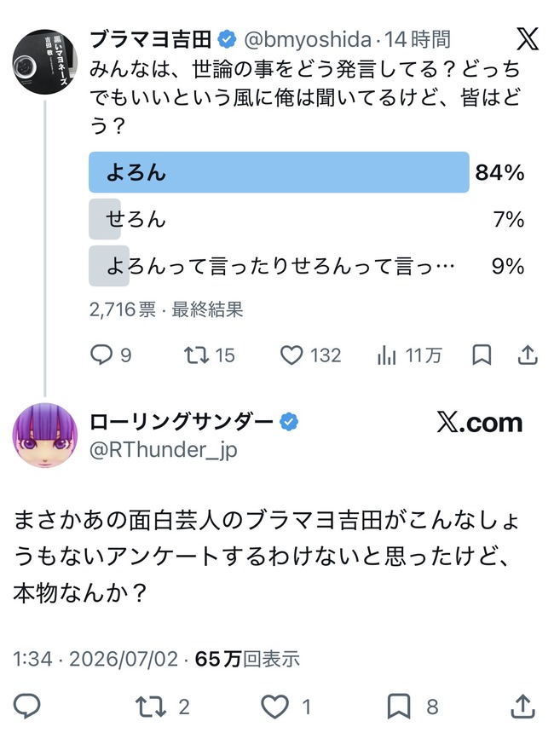Click the X.com label
The height and width of the screenshot is (756, 554).
pos(480,423)
